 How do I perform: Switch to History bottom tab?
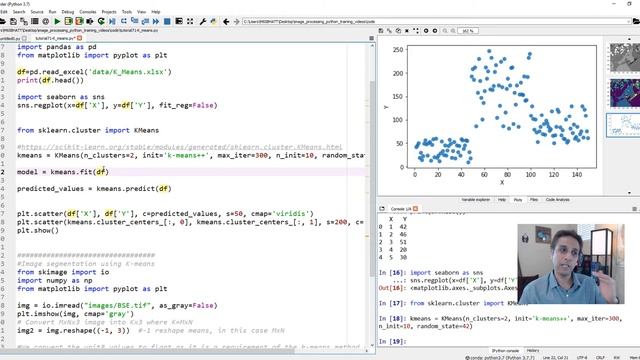coord(533,351)
